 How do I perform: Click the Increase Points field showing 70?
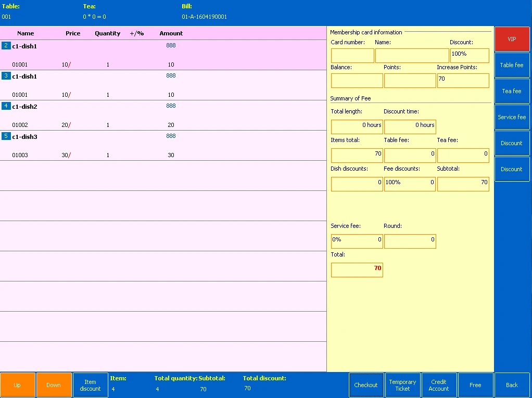[x=463, y=81]
